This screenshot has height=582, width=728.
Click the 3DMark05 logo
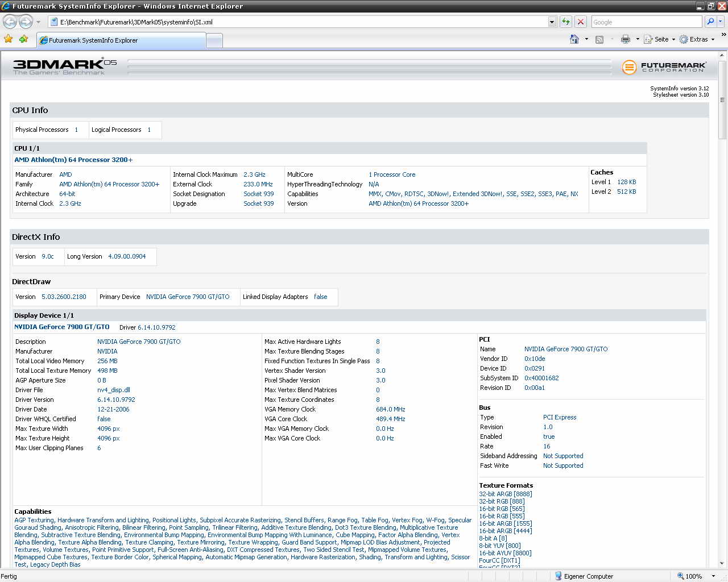point(65,66)
